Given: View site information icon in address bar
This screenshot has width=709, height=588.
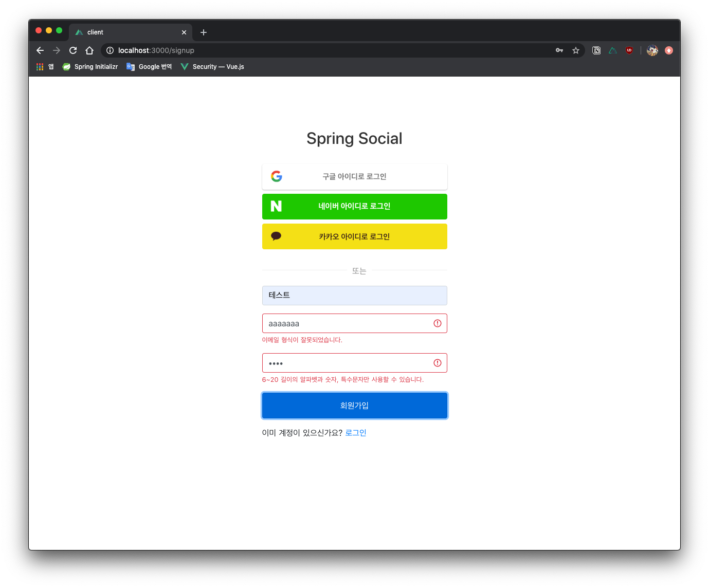Looking at the screenshot, I should tap(110, 50).
